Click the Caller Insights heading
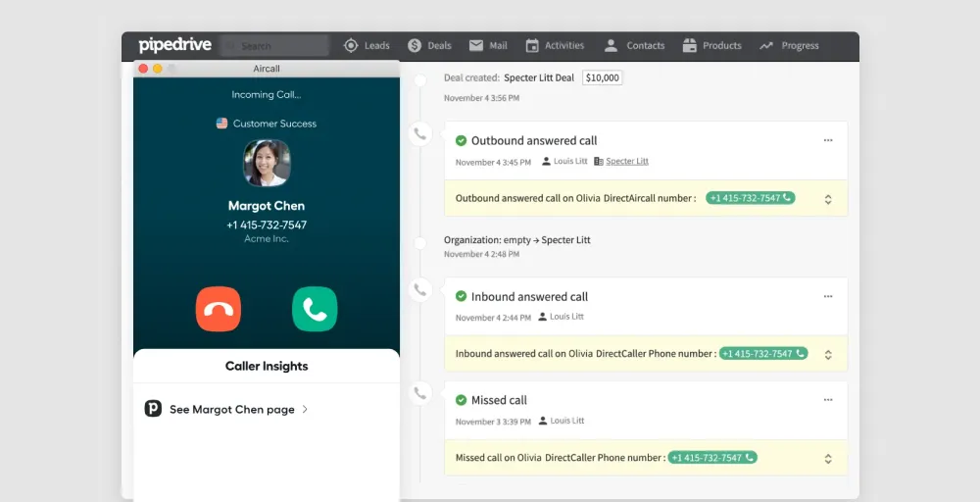 click(267, 367)
